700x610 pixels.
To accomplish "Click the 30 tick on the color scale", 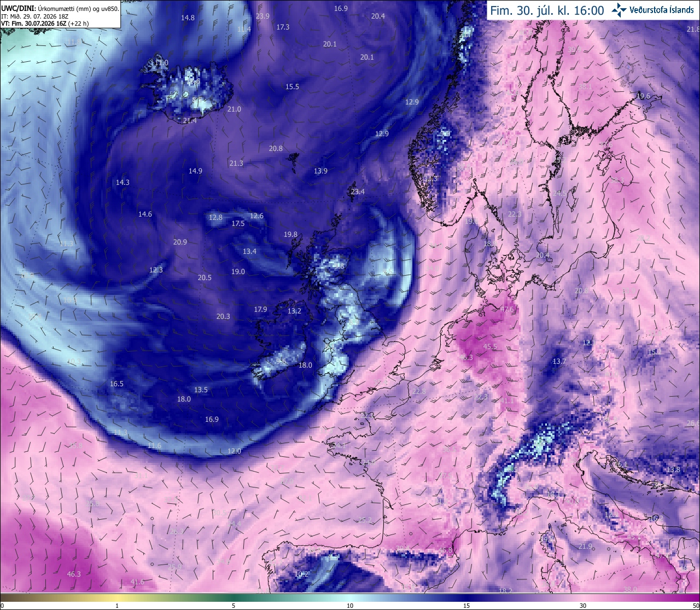I will click(x=583, y=606).
